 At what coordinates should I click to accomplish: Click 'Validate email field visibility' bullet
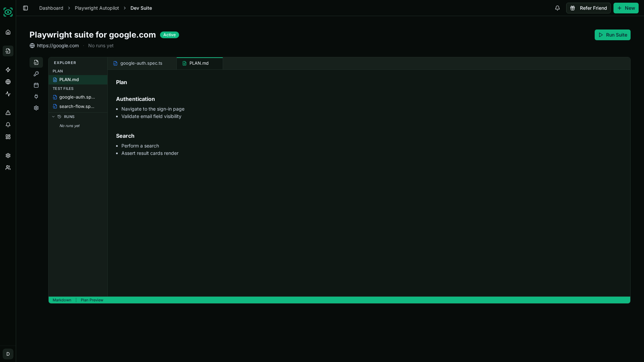[151, 116]
